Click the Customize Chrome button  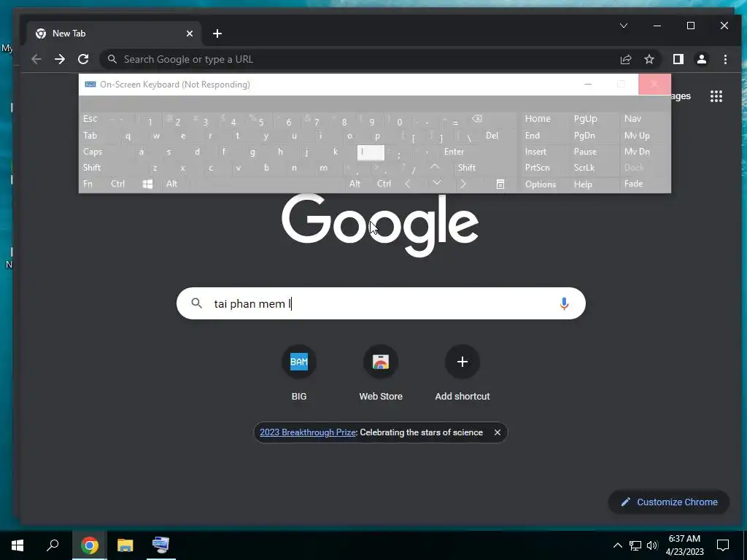669,502
